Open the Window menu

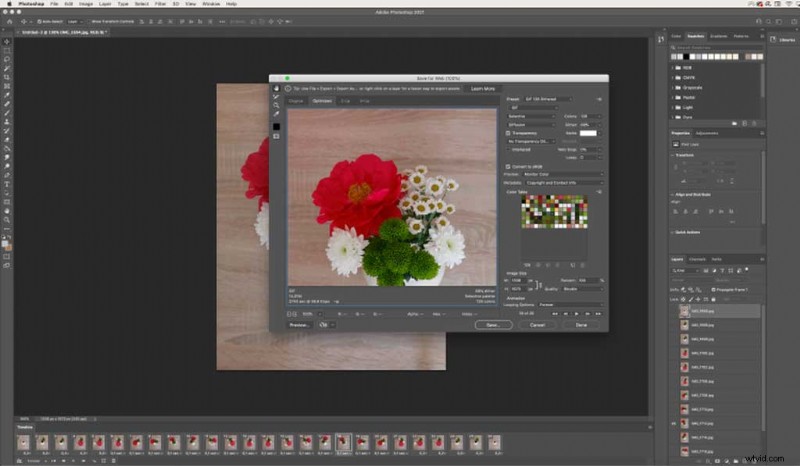pos(211,4)
